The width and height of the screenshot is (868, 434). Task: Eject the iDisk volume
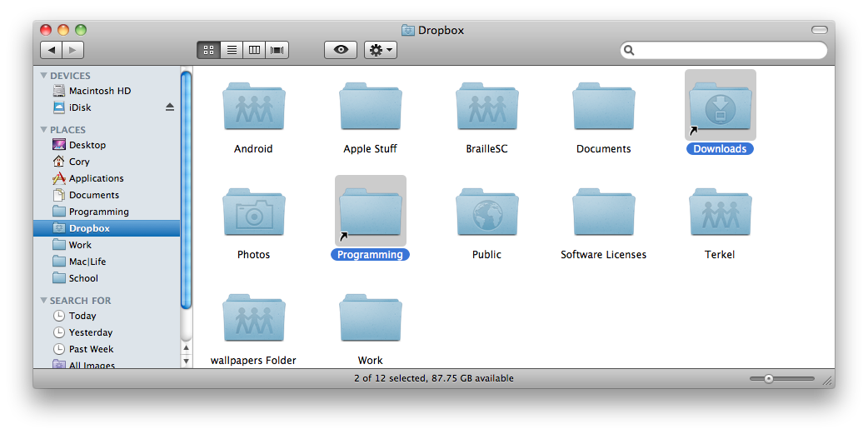(x=170, y=107)
